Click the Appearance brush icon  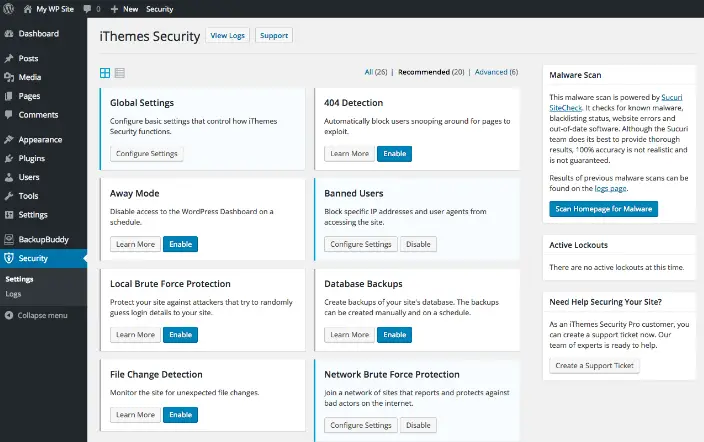pyautogui.click(x=9, y=140)
